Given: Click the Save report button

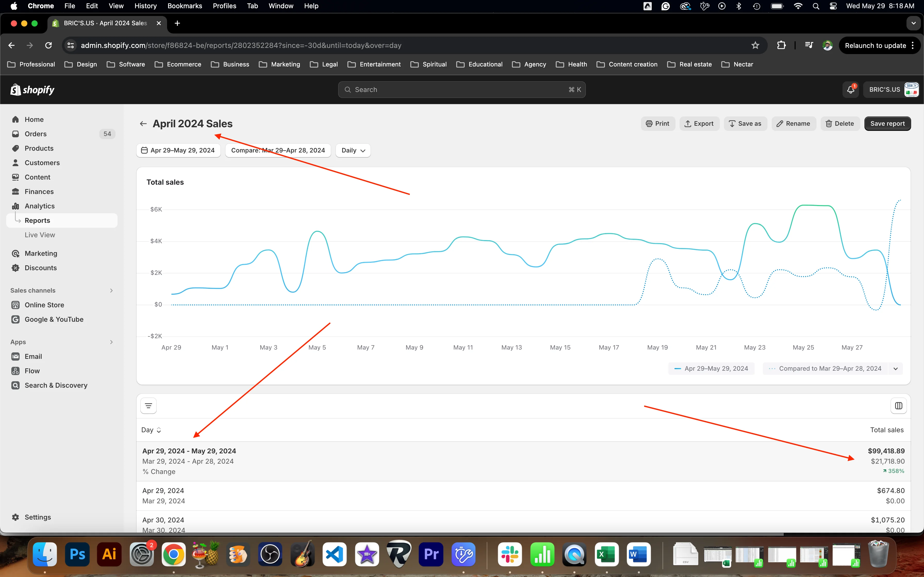Looking at the screenshot, I should [887, 124].
